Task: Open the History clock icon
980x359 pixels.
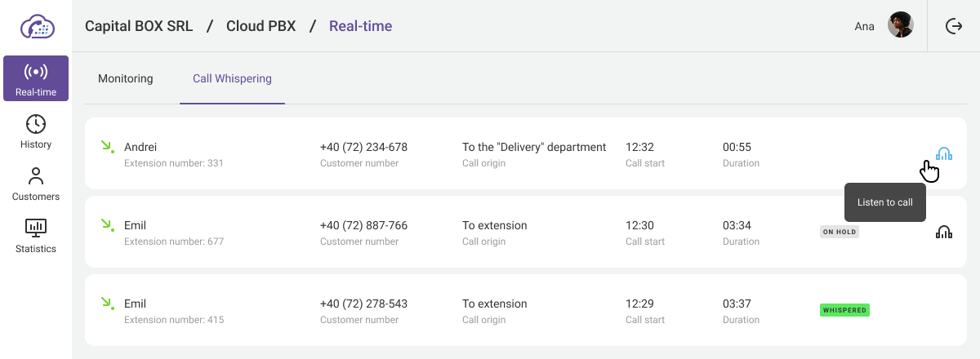Action: point(36,125)
